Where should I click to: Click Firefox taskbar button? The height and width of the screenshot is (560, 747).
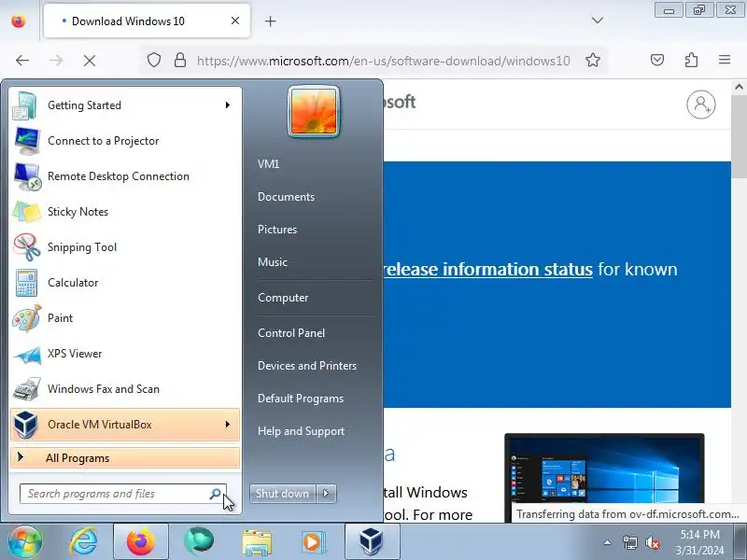(x=141, y=542)
